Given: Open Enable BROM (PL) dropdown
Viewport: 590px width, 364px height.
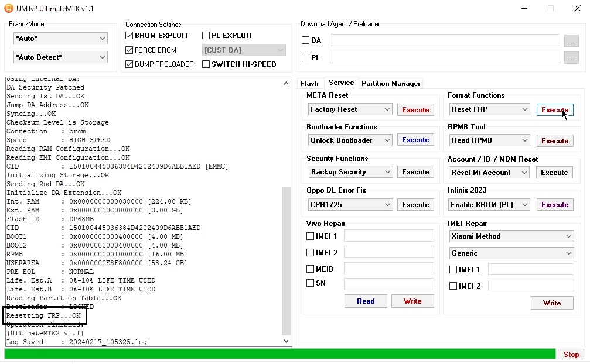Looking at the screenshot, I should pos(490,205).
